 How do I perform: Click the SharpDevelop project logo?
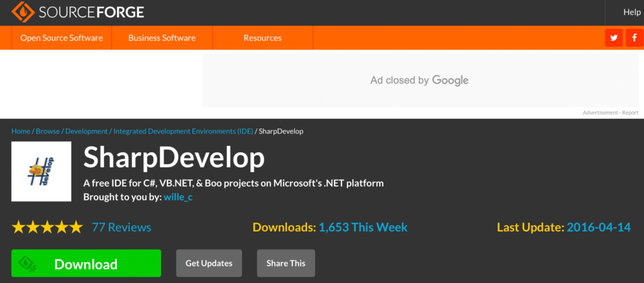(x=42, y=171)
